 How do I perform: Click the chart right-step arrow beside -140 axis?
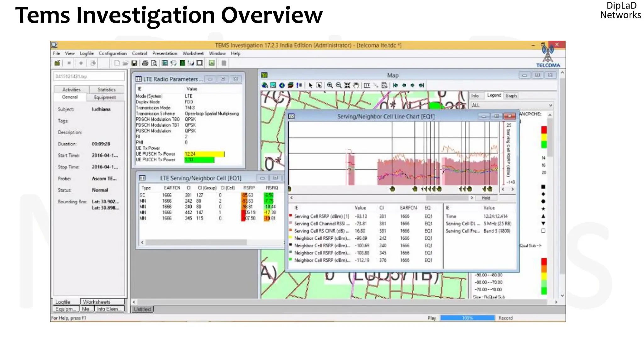(513, 189)
